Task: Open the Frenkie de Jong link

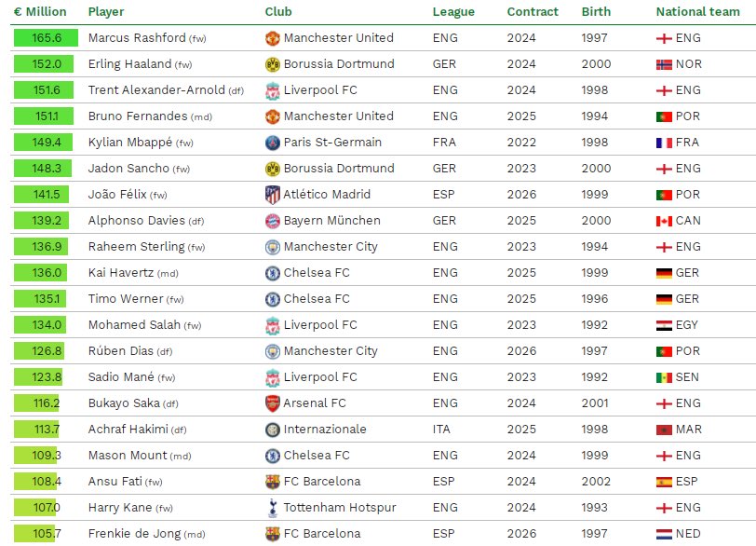Action: pos(134,534)
